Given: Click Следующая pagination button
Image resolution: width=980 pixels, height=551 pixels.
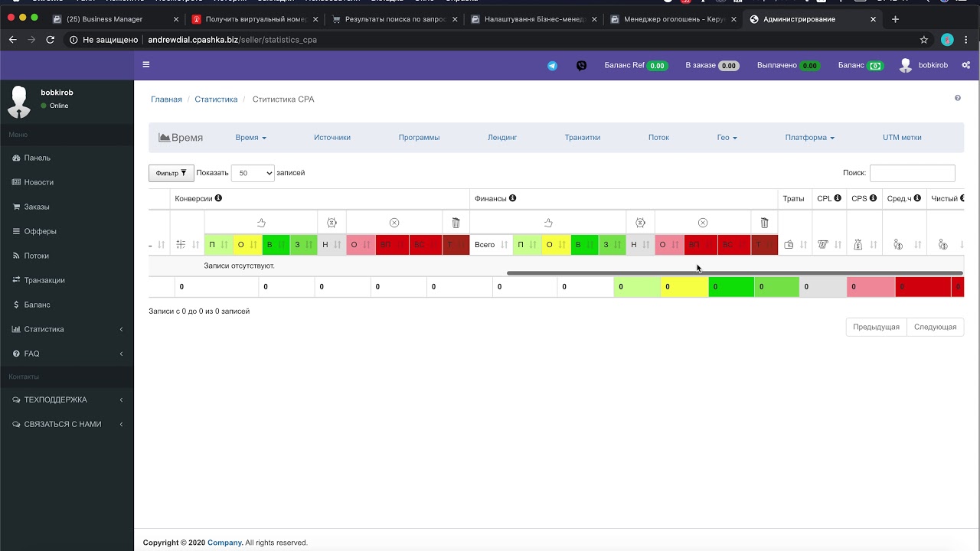Looking at the screenshot, I should click(x=935, y=327).
